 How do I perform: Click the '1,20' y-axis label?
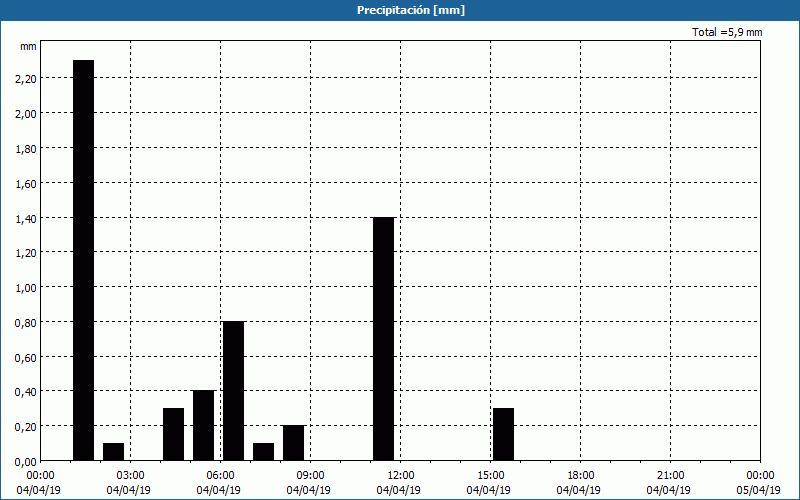26,253
